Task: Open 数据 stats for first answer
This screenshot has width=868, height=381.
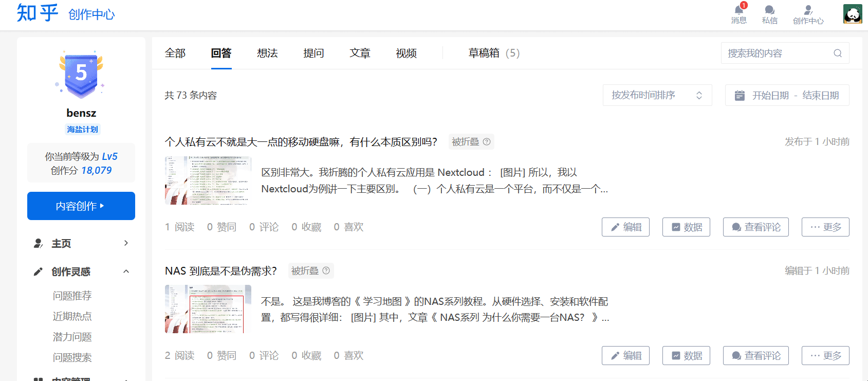Action: 686,227
